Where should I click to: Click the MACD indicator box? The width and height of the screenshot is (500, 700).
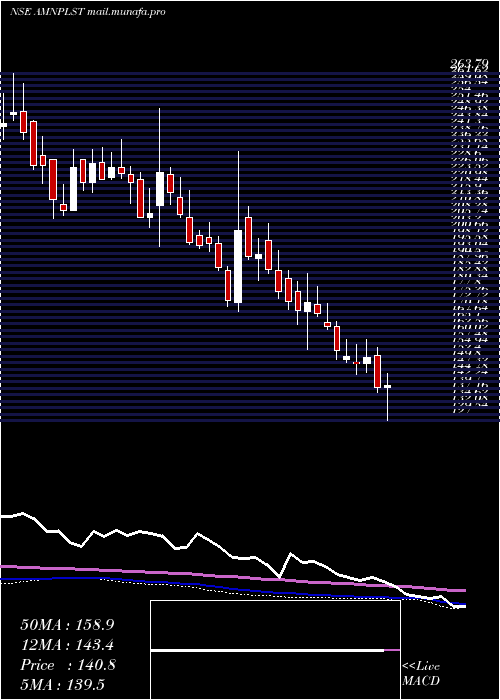point(275,650)
